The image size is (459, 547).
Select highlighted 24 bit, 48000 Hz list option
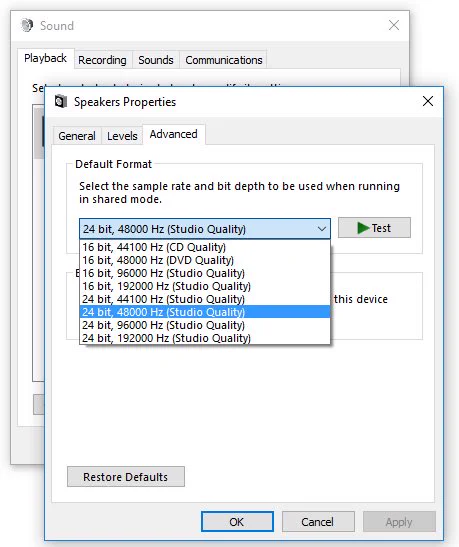(205, 312)
